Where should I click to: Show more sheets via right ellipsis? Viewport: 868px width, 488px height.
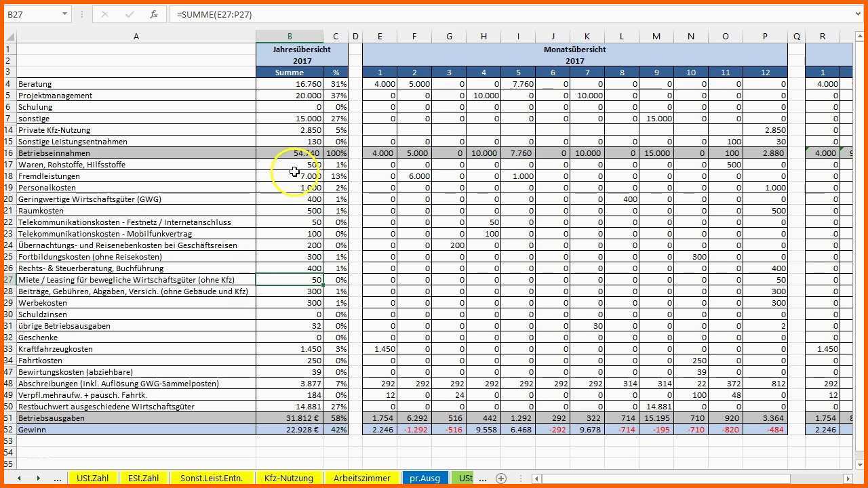coord(482,479)
